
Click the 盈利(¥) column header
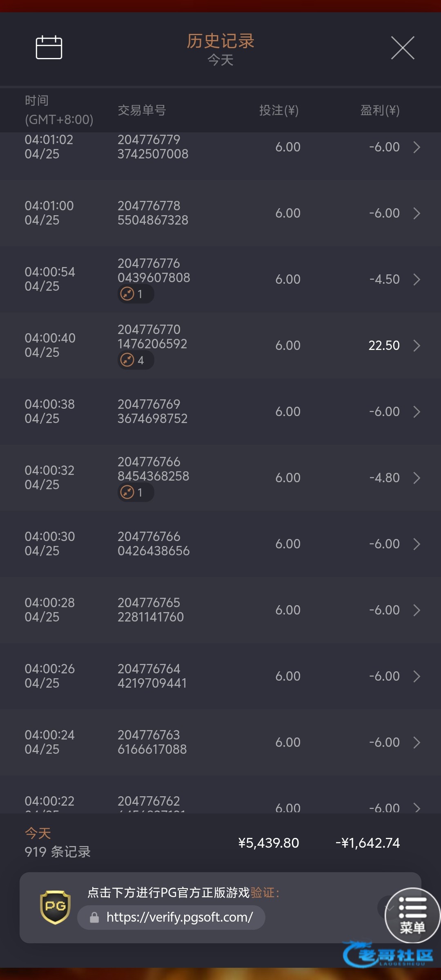click(380, 110)
